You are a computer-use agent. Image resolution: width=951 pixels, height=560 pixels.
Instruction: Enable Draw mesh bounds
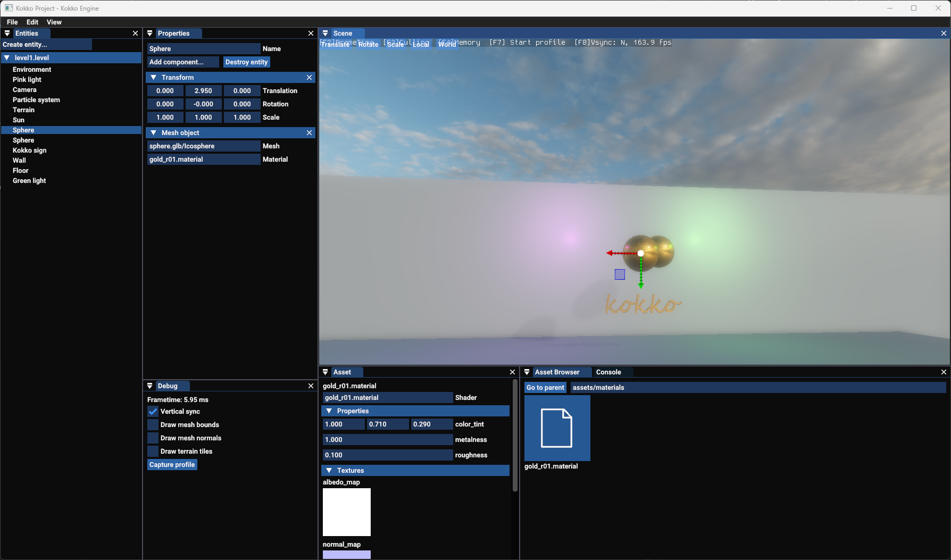pos(153,424)
